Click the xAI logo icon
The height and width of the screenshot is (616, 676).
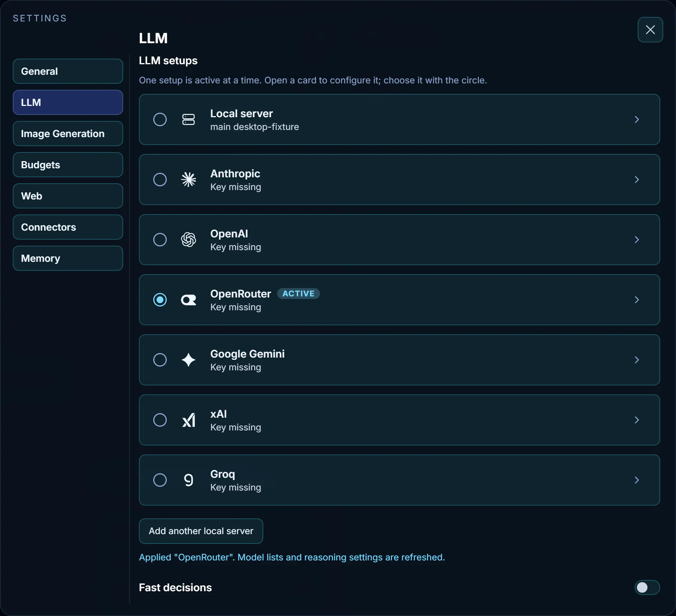189,420
